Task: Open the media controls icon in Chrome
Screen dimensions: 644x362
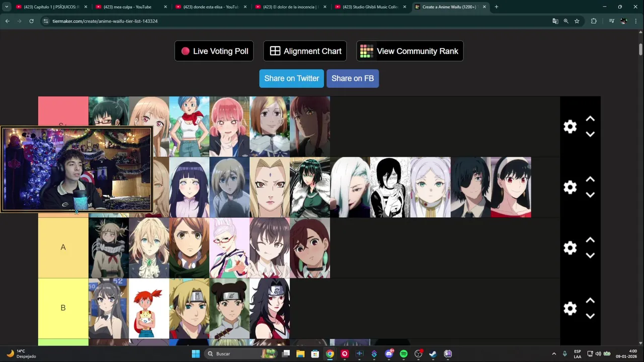Action: click(x=611, y=21)
